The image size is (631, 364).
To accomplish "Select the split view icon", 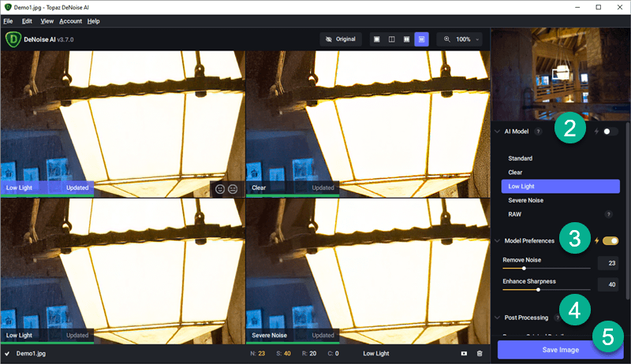I will [391, 39].
